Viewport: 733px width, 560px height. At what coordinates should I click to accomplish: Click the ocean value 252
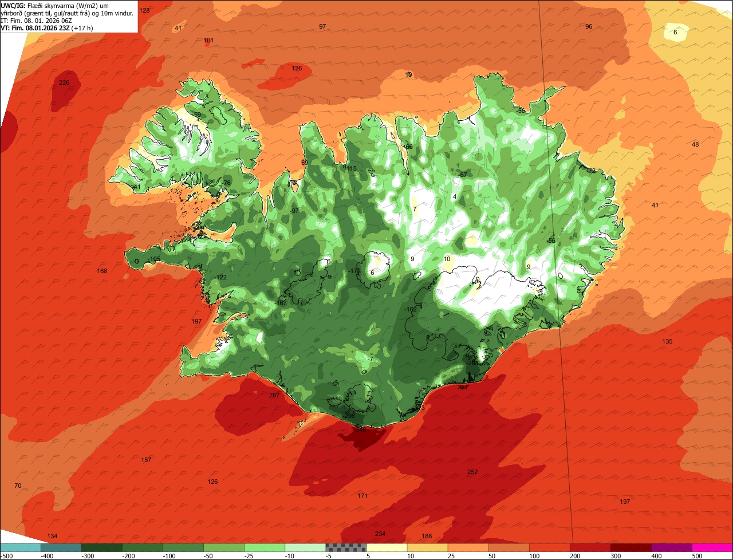[472, 472]
